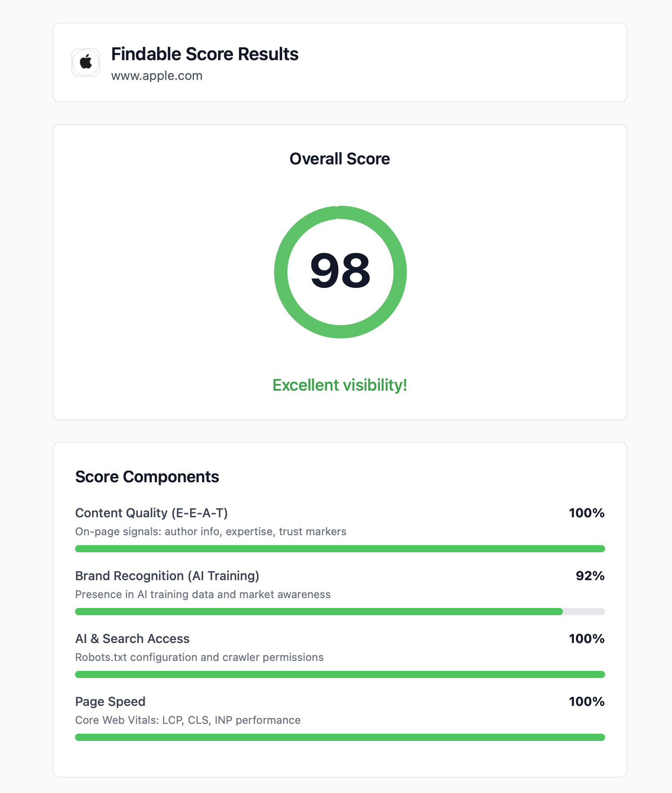Click the Apple logo icon
The image size is (672, 793).
(x=86, y=62)
